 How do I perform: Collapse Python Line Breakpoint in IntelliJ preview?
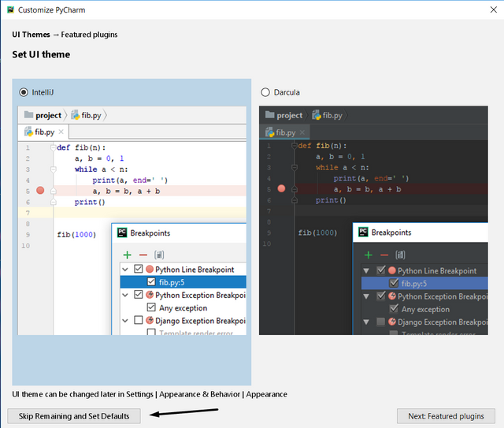tap(125, 269)
